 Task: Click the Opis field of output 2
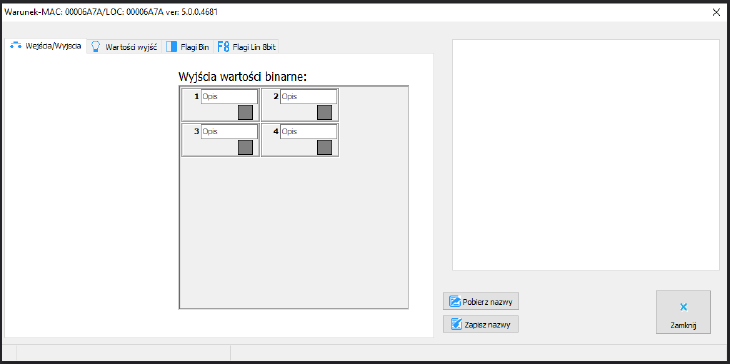click(308, 97)
